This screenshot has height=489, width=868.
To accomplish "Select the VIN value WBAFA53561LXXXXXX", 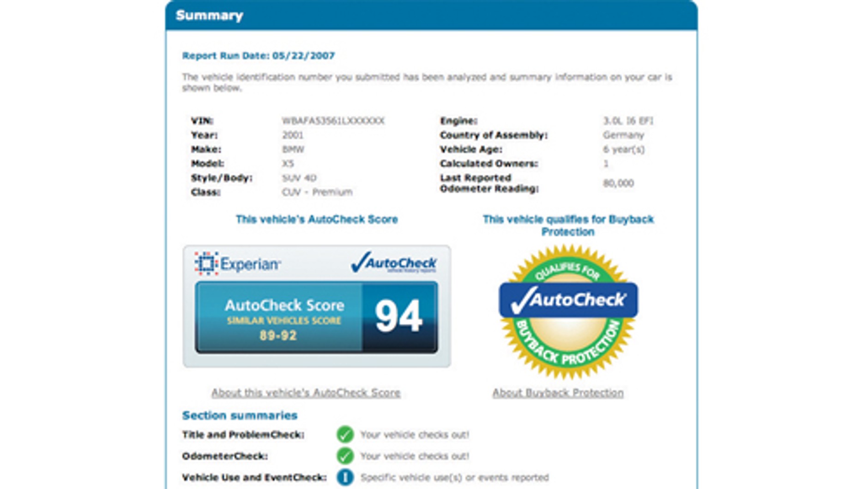I will coord(333,121).
